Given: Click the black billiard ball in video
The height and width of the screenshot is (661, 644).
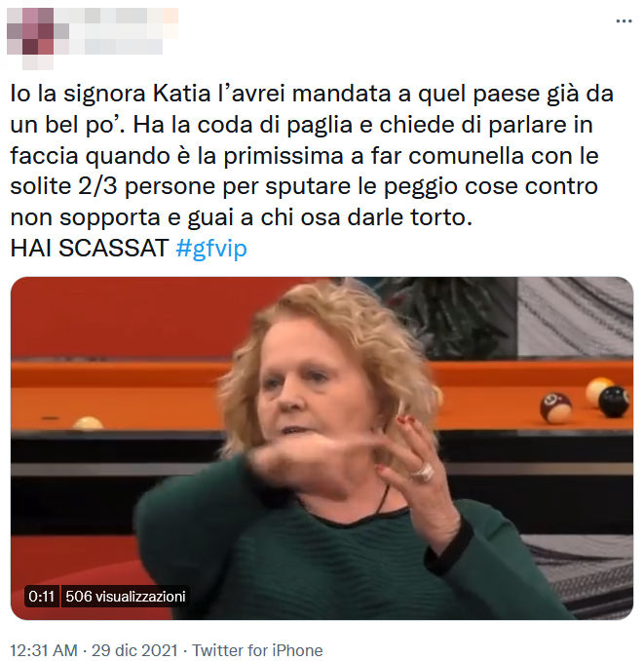Looking at the screenshot, I should pyautogui.click(x=613, y=402).
